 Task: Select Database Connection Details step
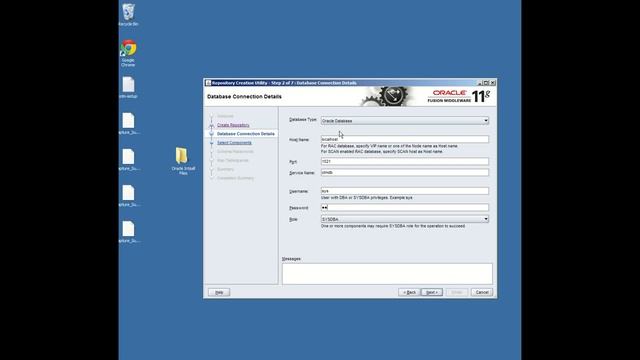pyautogui.click(x=246, y=134)
